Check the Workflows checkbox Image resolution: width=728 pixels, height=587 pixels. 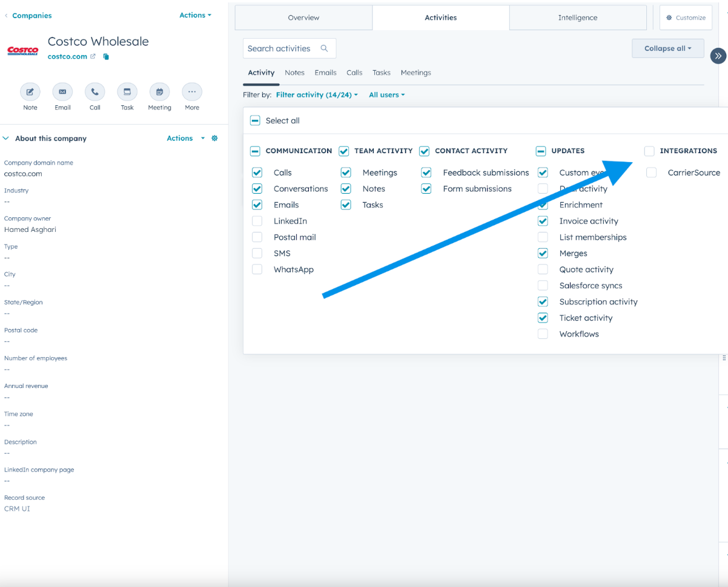[x=543, y=334]
